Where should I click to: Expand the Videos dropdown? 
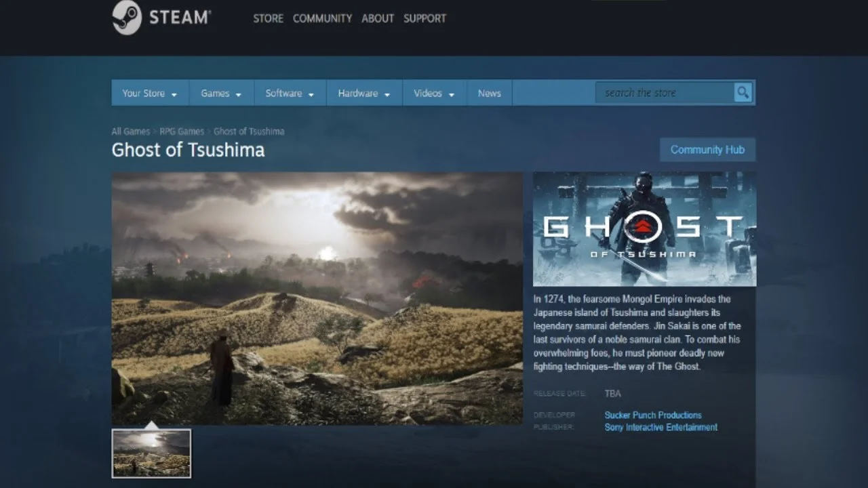[x=434, y=94]
